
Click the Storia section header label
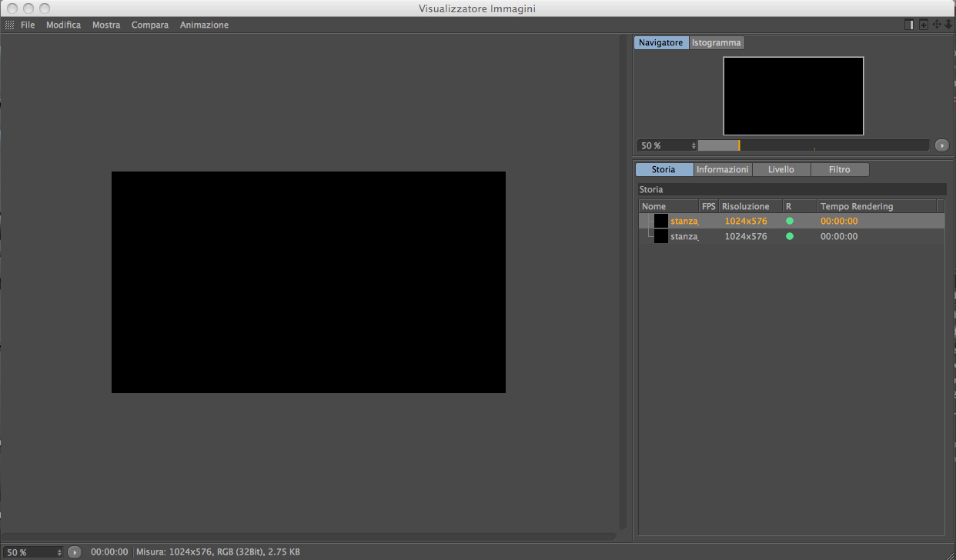[x=651, y=189]
